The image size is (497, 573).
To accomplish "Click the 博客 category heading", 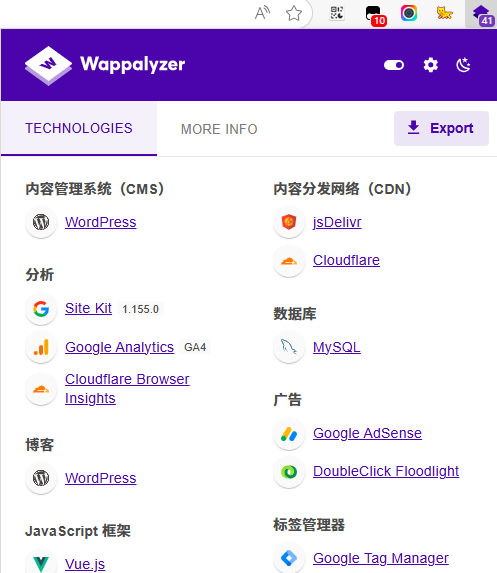I will tap(39, 445).
